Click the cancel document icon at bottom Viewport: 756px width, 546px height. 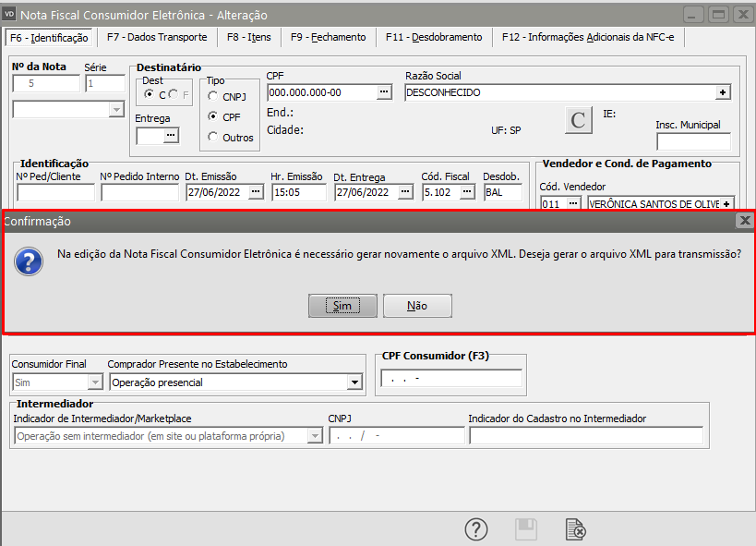pyautogui.click(x=575, y=529)
